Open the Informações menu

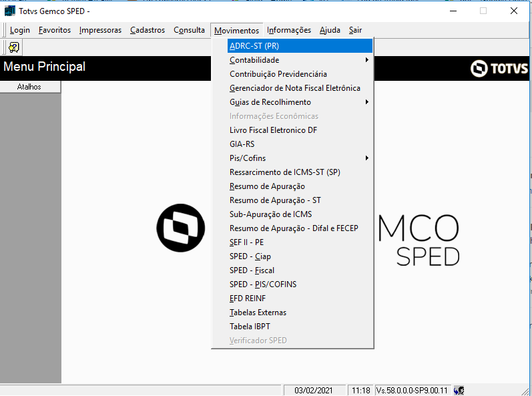click(289, 30)
